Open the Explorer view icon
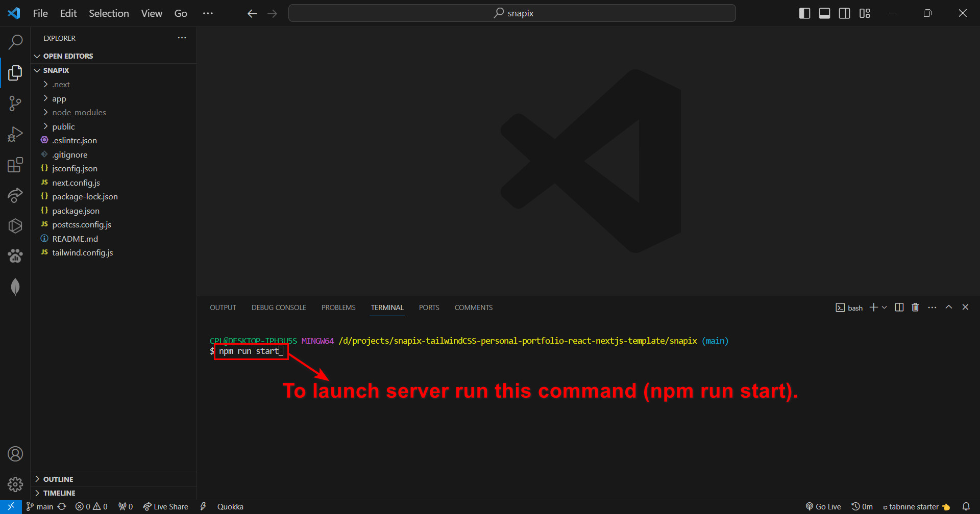 (15, 73)
